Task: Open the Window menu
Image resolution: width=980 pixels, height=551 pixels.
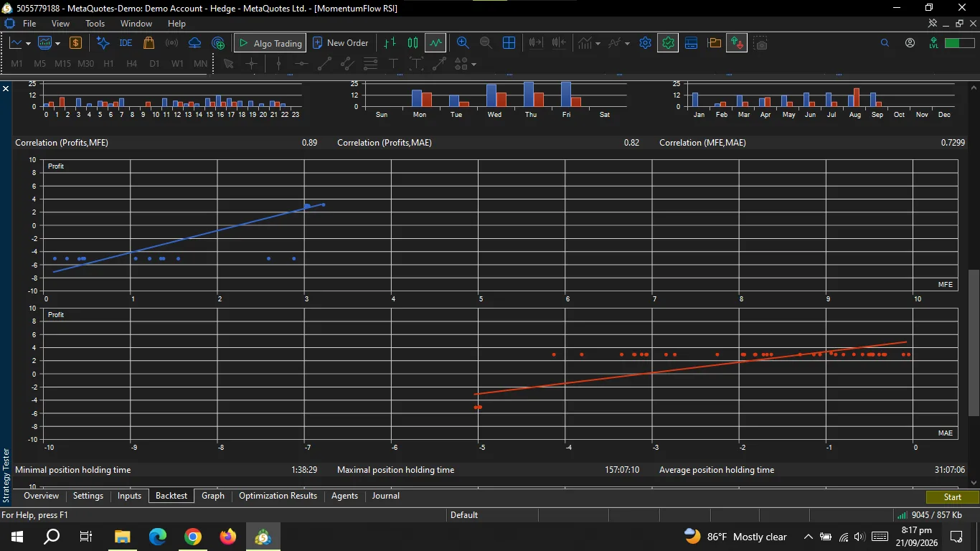Action: pos(136,24)
